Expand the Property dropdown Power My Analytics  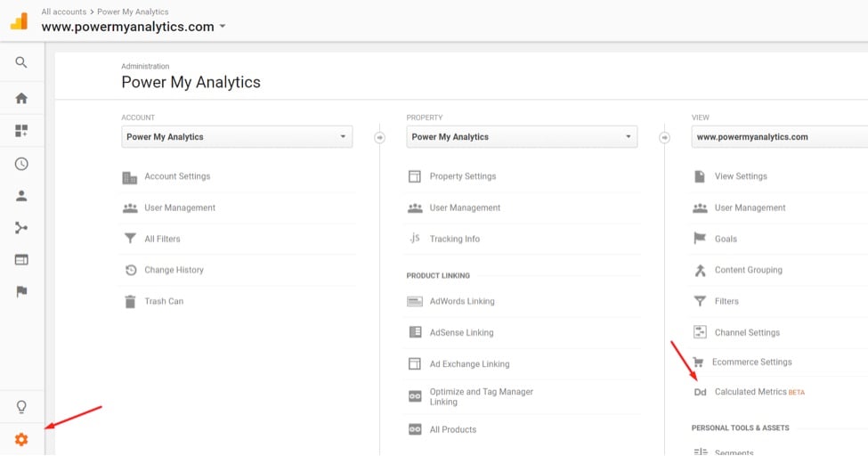tap(522, 137)
